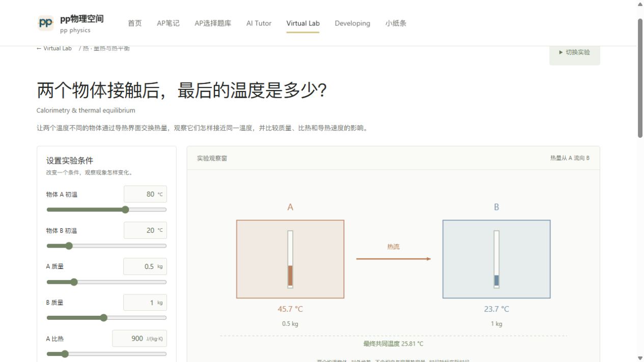644x362 pixels.
Task: Click the A 比热 slider handle
Action: point(65,354)
